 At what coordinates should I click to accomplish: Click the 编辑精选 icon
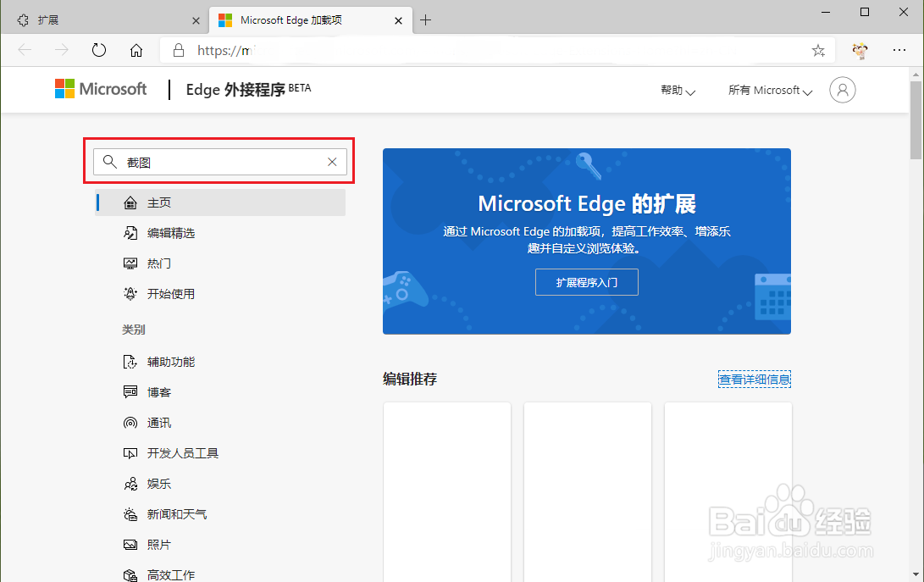[x=130, y=233]
